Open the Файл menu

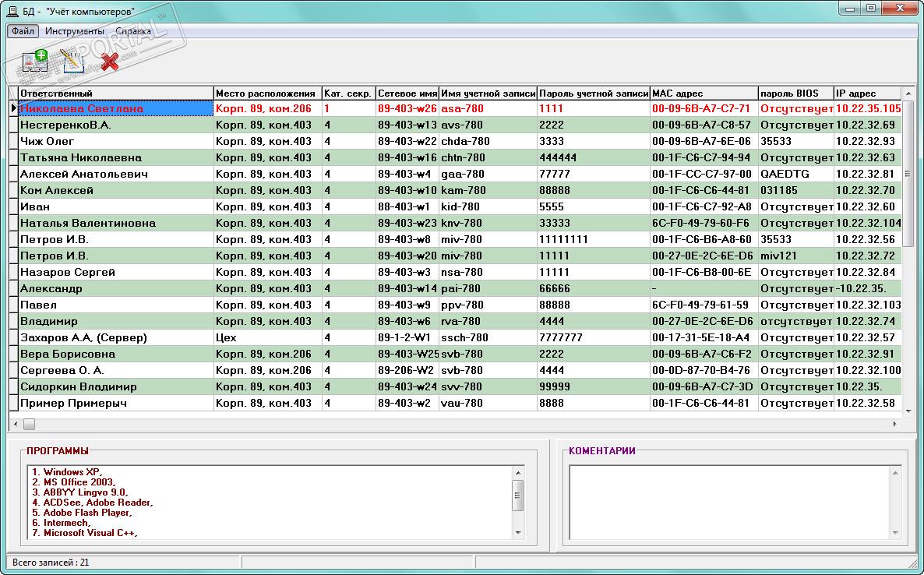tap(23, 31)
